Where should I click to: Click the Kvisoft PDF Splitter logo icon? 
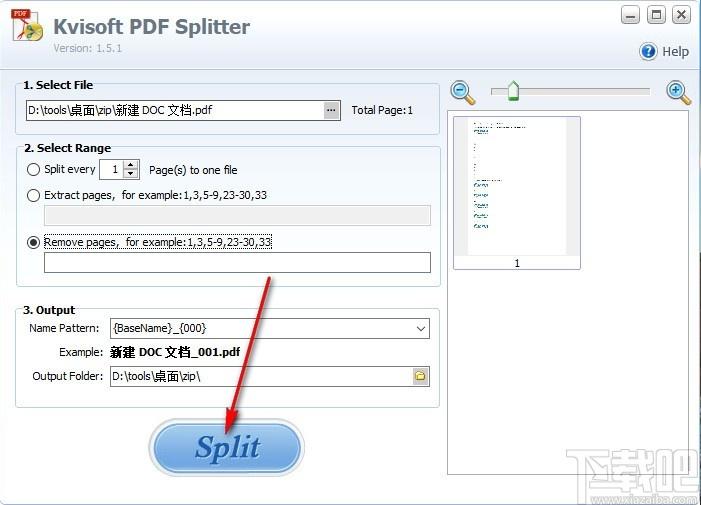[x=27, y=25]
